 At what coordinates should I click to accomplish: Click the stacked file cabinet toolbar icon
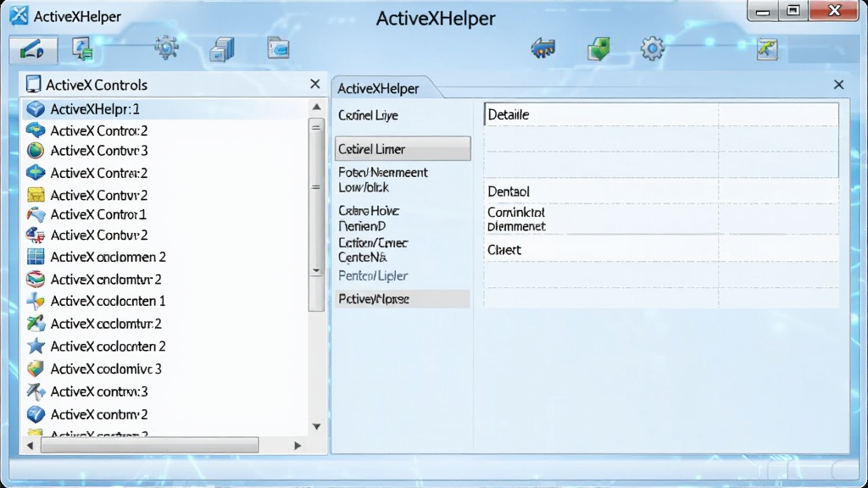(x=222, y=49)
